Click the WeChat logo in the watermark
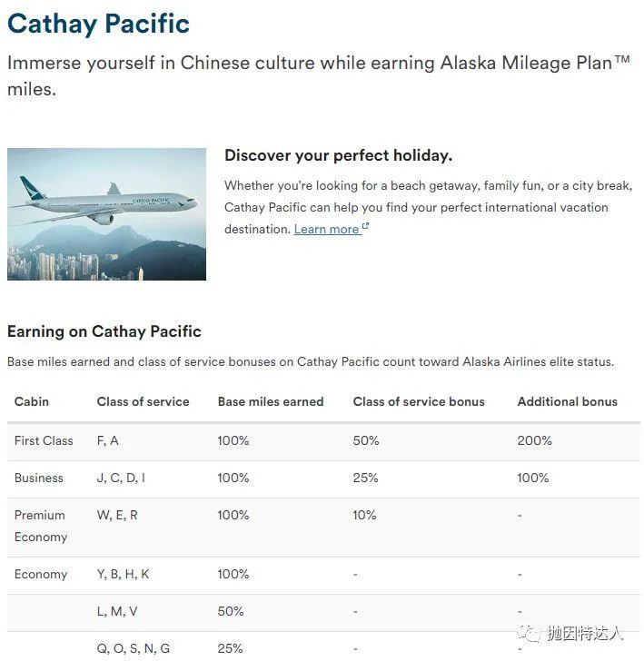 tap(530, 633)
